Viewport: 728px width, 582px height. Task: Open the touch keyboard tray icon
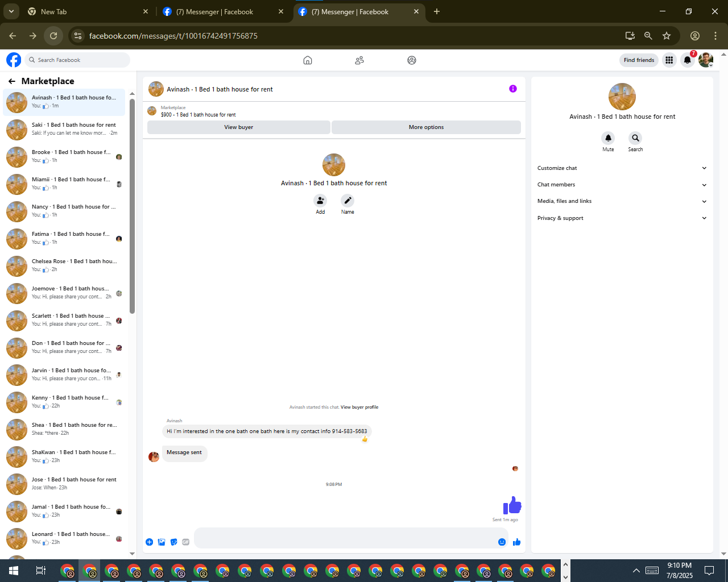click(x=652, y=571)
